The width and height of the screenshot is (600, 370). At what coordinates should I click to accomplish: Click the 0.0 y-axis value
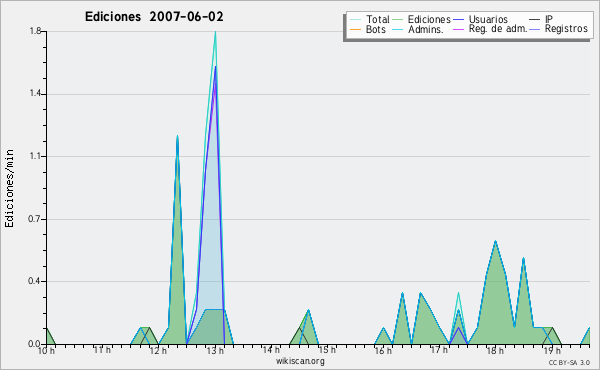click(x=35, y=344)
